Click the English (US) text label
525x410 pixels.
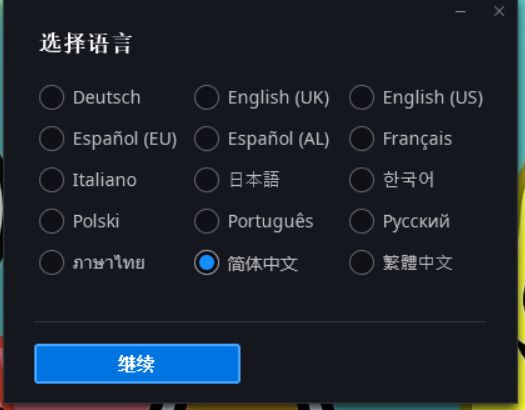pos(433,98)
